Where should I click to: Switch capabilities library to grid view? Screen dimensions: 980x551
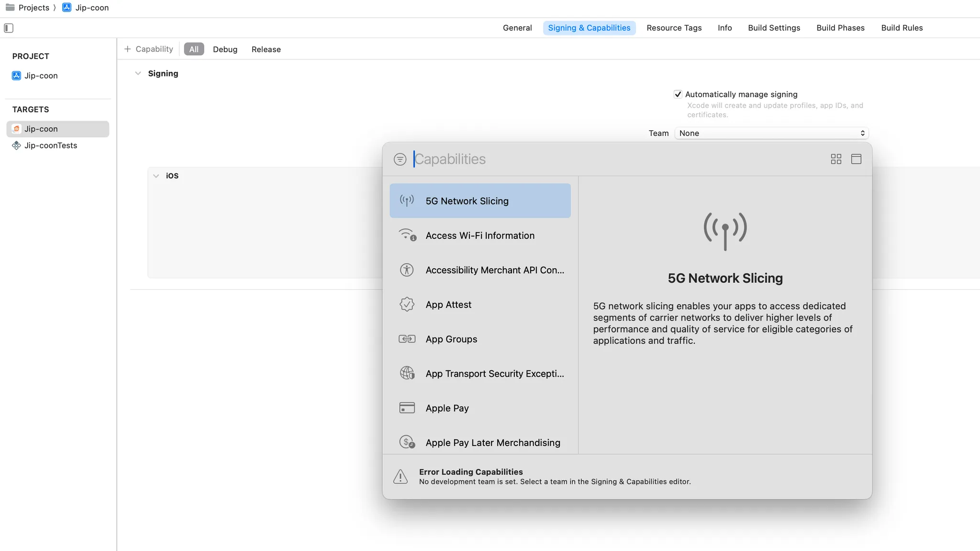point(836,159)
